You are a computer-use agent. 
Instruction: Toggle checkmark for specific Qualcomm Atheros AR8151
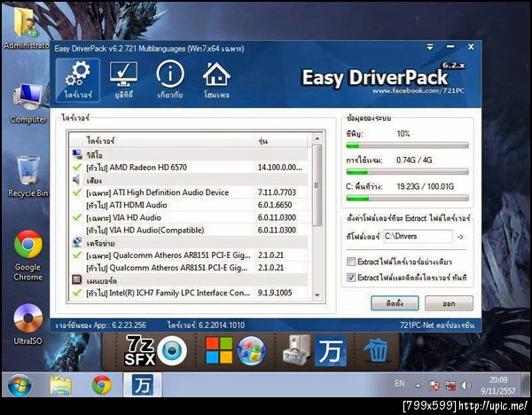point(77,254)
